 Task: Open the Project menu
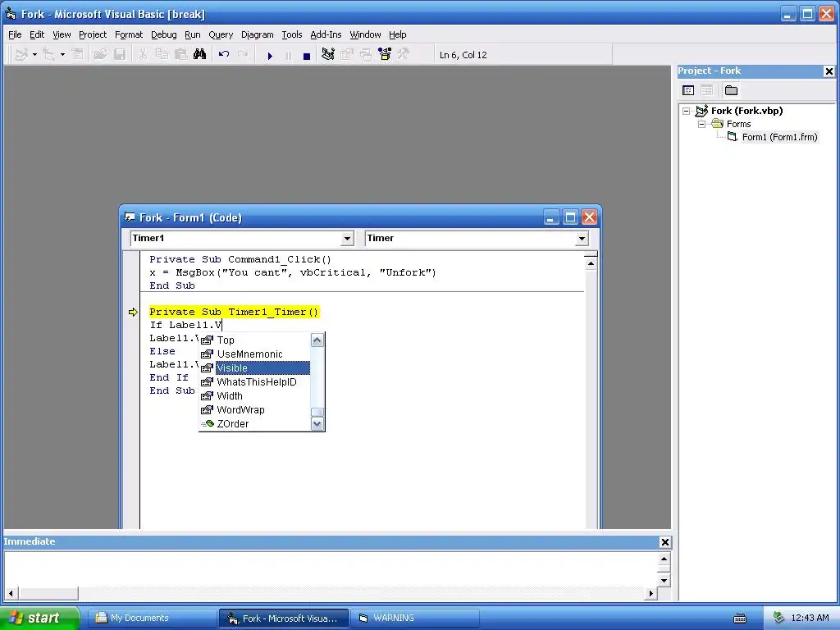pos(93,34)
